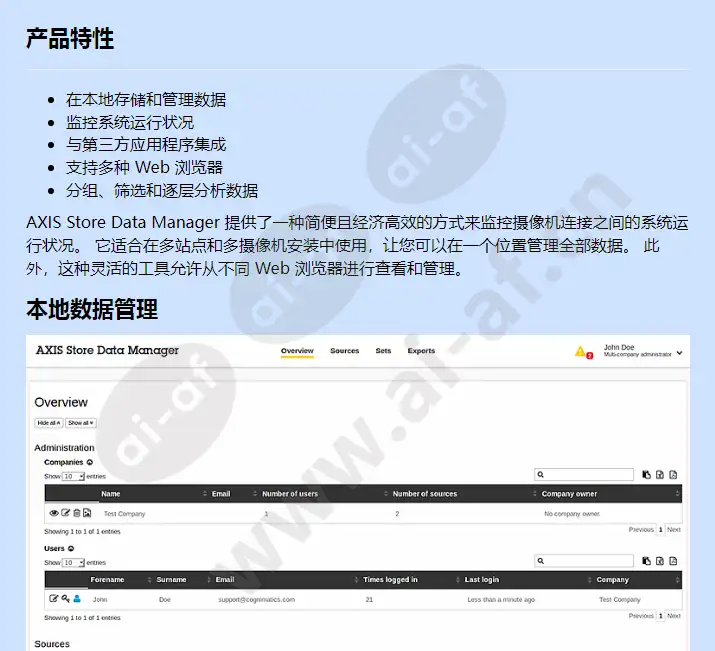
Task: Change password key icon for John
Action: 65,599
